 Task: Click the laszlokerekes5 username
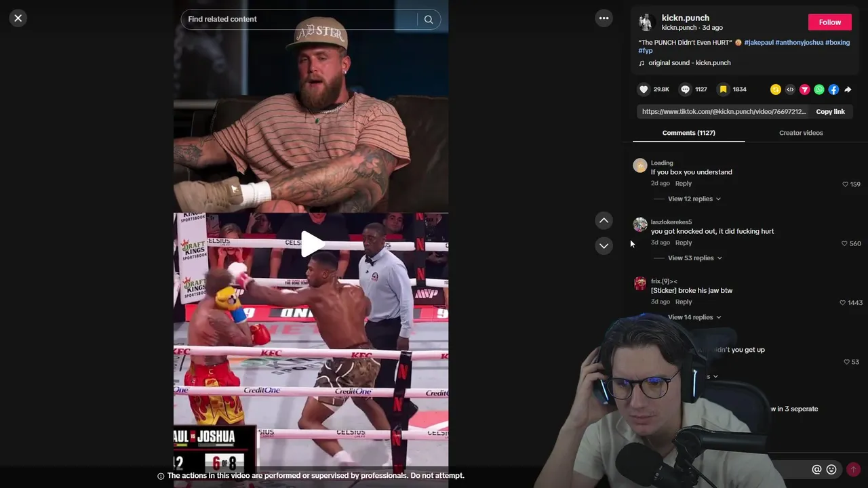click(671, 222)
